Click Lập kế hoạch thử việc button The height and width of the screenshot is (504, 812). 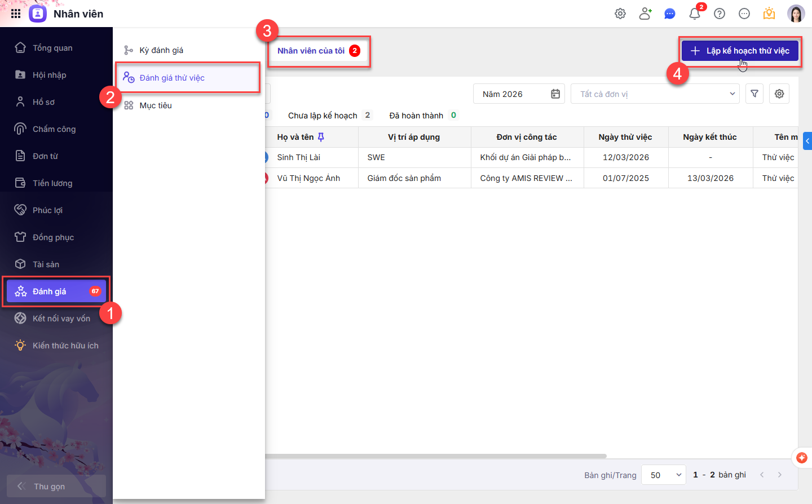click(740, 51)
